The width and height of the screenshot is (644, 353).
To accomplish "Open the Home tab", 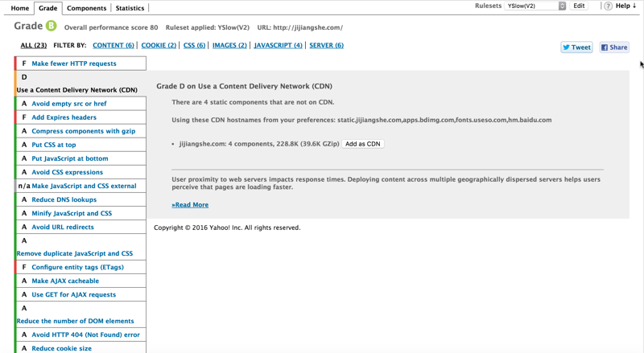I will pos(20,8).
